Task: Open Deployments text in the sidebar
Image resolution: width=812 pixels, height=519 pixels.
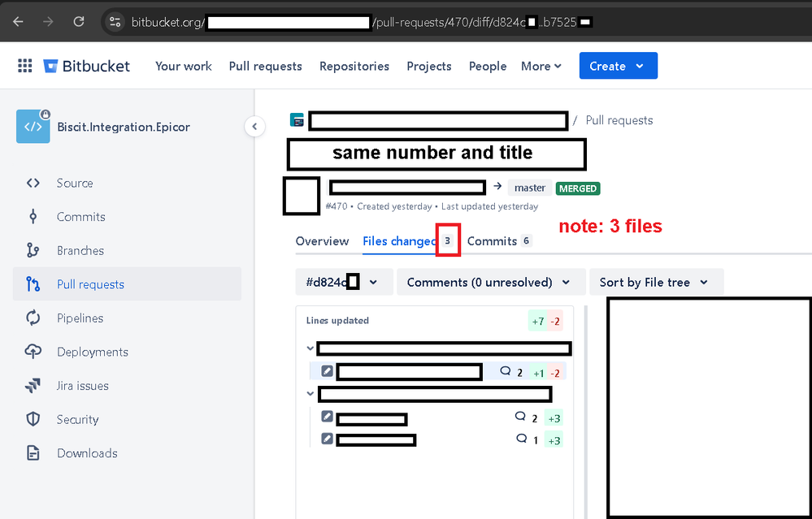Action: (93, 352)
